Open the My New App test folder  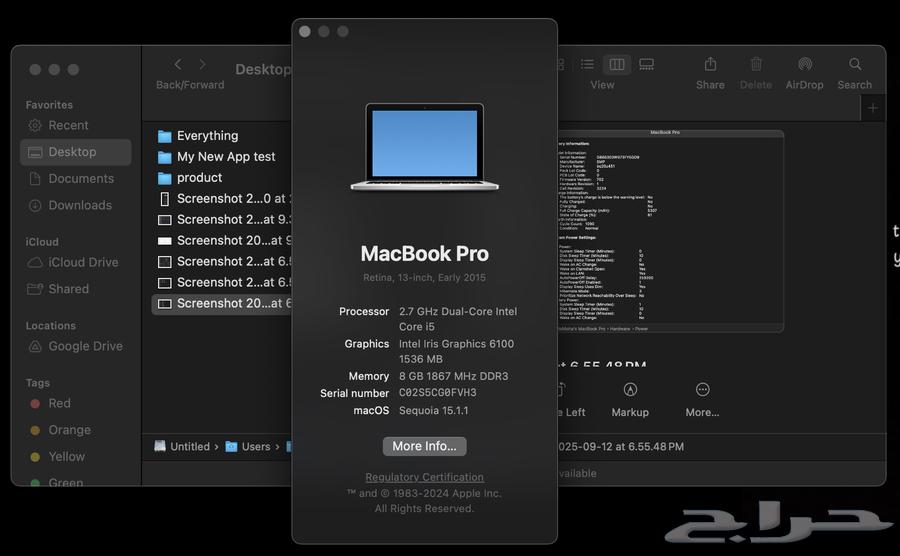tap(225, 157)
